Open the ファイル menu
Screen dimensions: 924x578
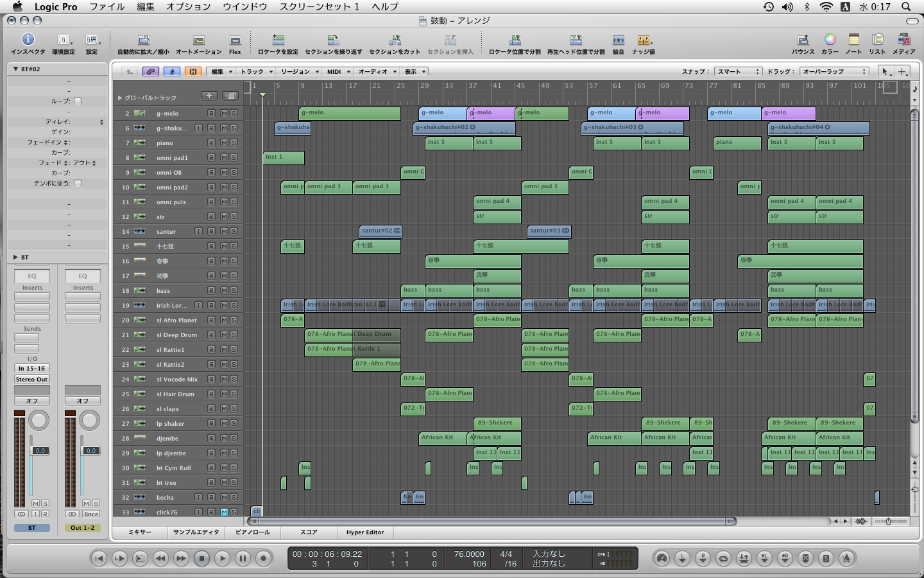tap(107, 6)
